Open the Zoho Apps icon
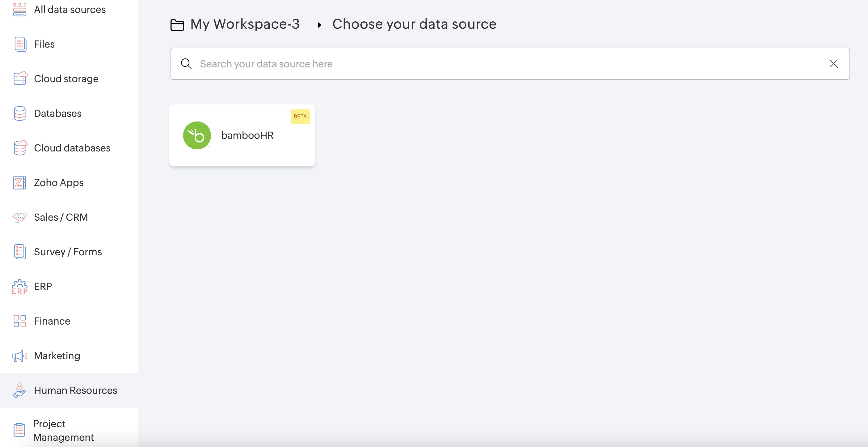Image resolution: width=868 pixels, height=447 pixels. click(x=19, y=182)
